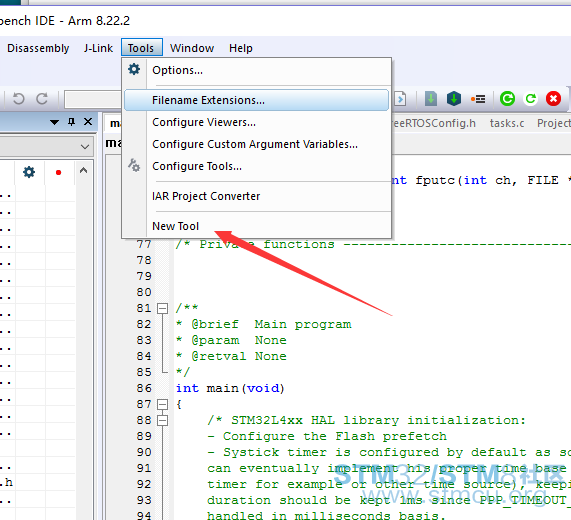Click the 'Private functions' comment on line 77
This screenshot has height=520, width=571.
pyautogui.click(x=267, y=244)
